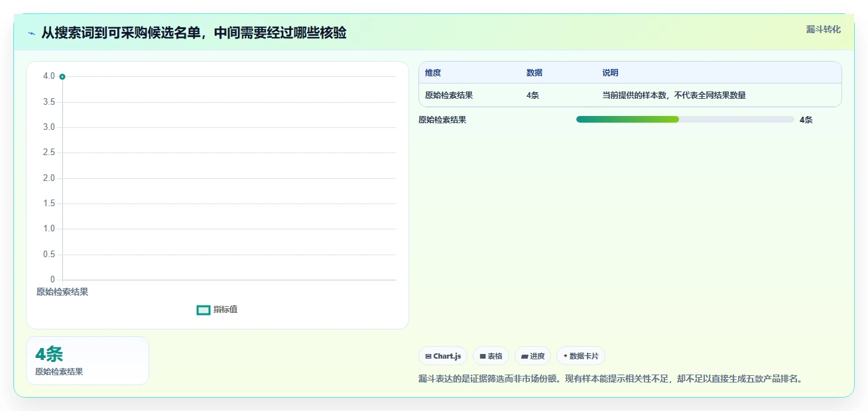Click the 原始检索结果 table cell
The height and width of the screenshot is (411, 868).
(x=449, y=95)
